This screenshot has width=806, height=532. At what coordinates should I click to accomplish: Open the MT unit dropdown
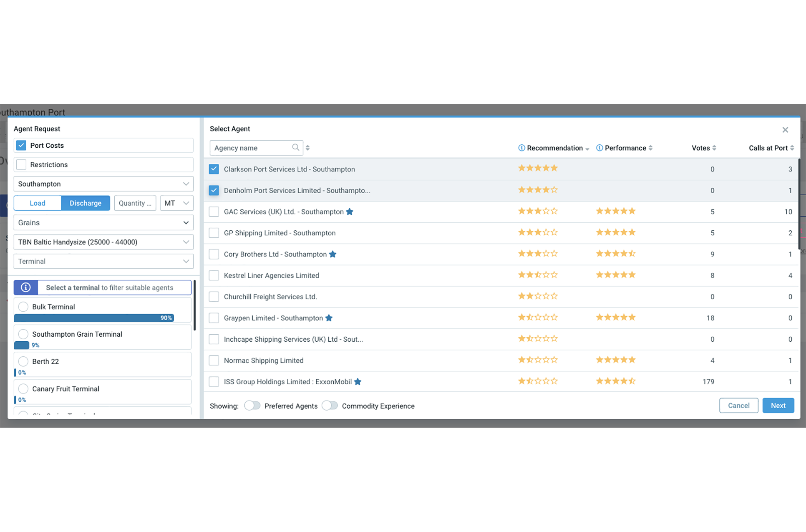click(x=177, y=203)
